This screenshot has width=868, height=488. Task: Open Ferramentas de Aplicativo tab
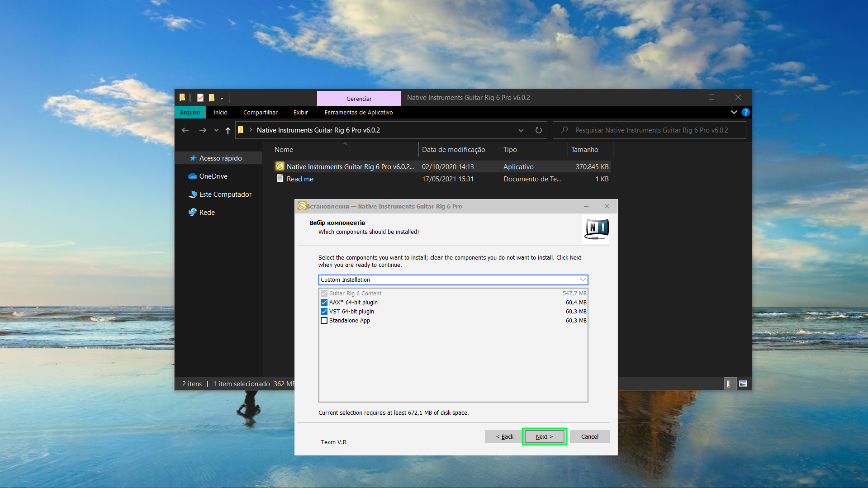tap(359, 112)
